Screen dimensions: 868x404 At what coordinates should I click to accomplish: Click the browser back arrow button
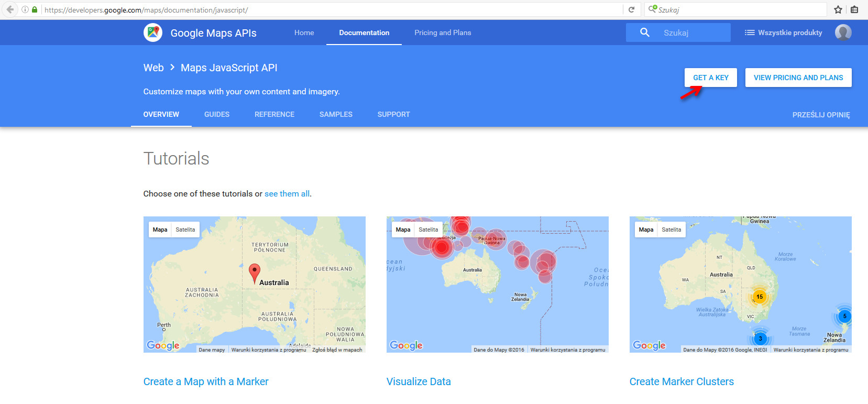coord(10,9)
